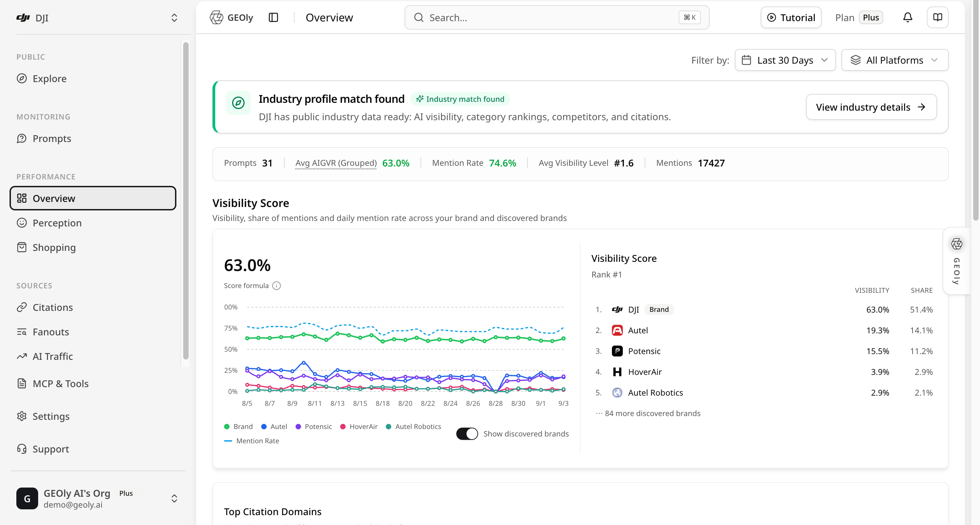Open the Last 30 Days date filter
This screenshot has height=525, width=980.
tap(785, 60)
